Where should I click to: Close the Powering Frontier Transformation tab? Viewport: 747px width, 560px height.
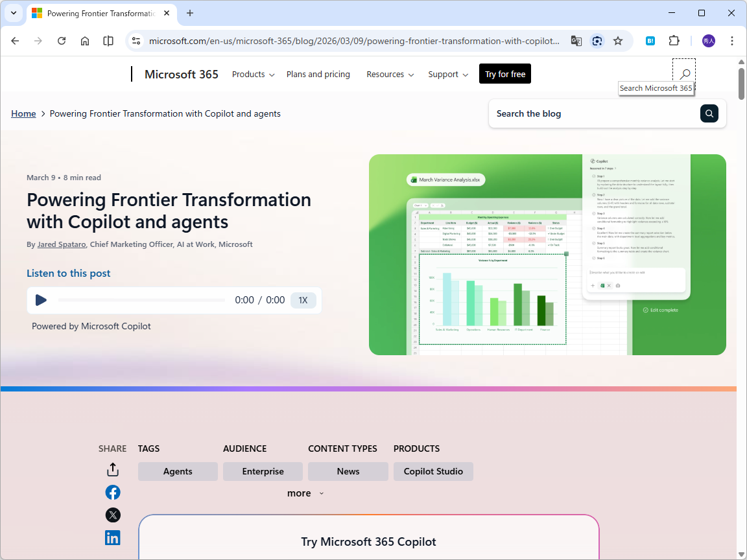click(167, 14)
